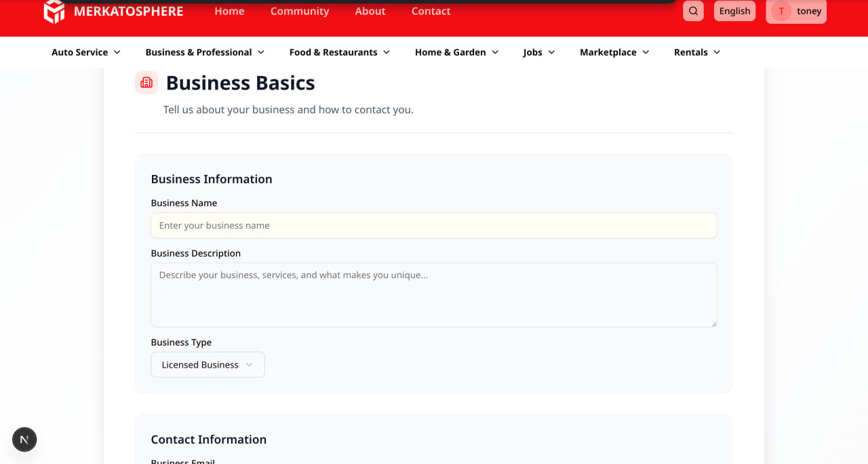Expand the Auto Service dropdown

86,52
